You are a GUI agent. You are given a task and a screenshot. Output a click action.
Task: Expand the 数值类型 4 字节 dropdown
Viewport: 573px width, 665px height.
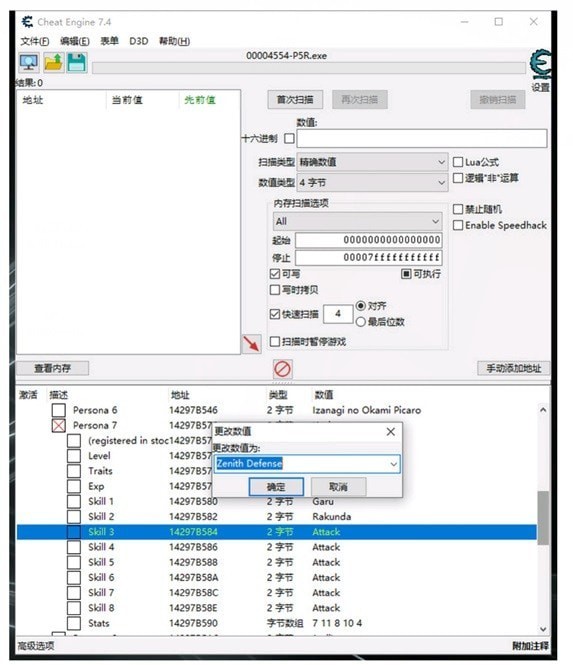click(372, 182)
